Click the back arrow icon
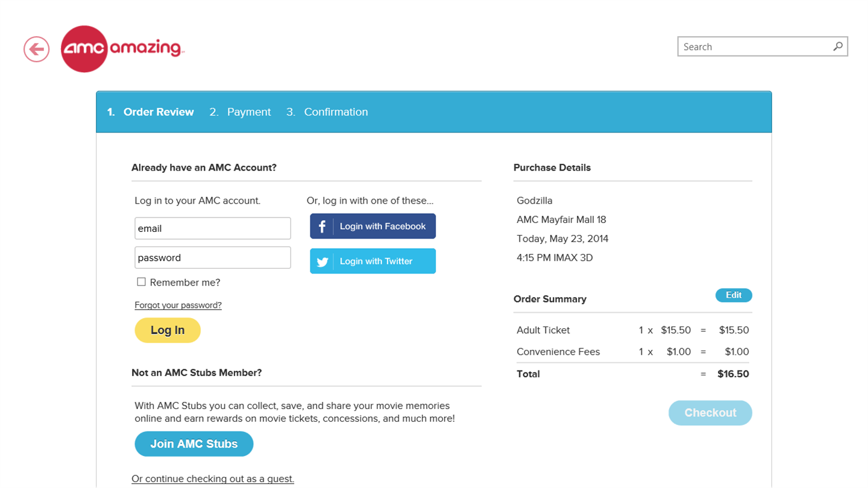868x488 pixels. pyautogui.click(x=36, y=49)
